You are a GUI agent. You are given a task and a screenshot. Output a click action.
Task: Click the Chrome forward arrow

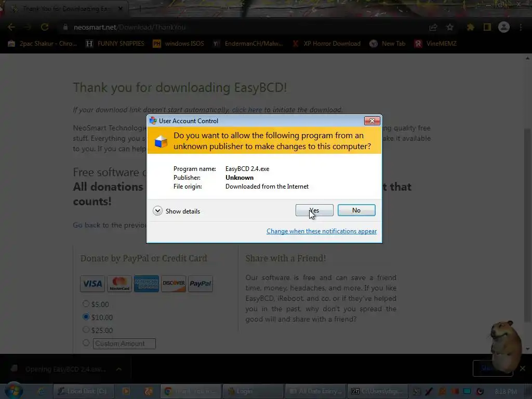28,27
